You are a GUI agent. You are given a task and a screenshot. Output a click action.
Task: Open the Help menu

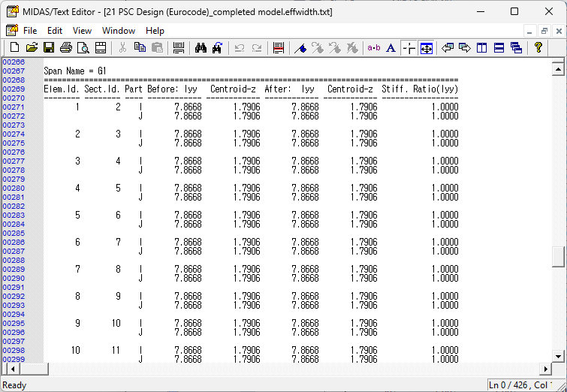pyautogui.click(x=155, y=31)
